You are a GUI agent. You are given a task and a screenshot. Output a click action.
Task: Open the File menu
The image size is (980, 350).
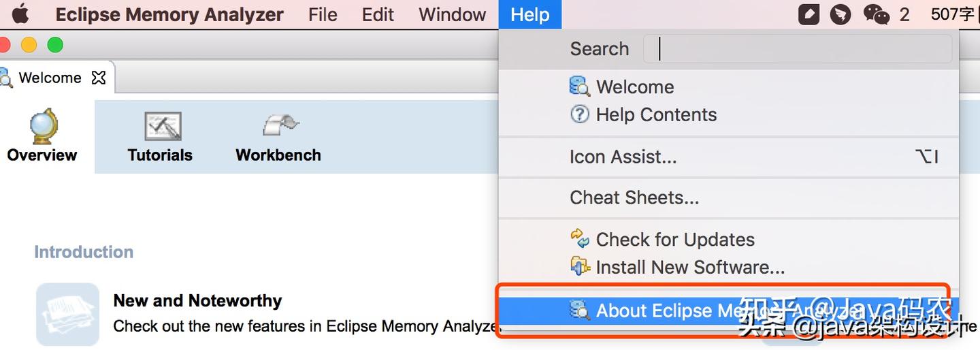pos(323,14)
